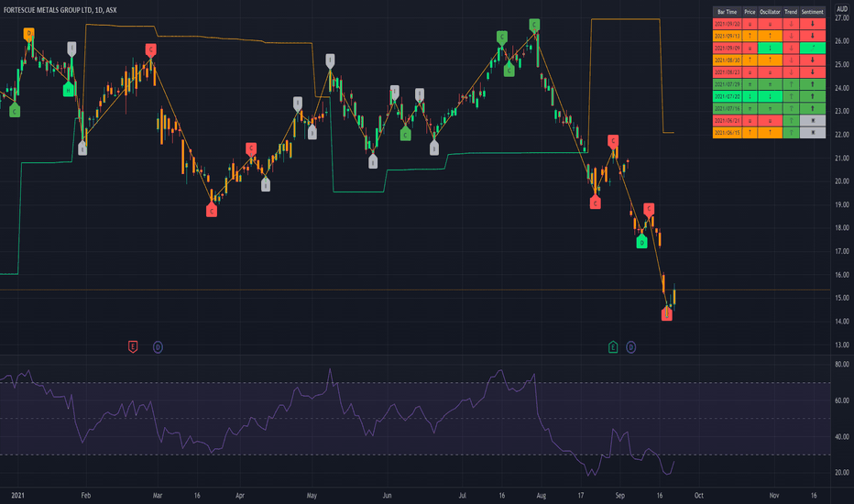Click the grey Sentiment cell in 2021/06/21 row
The image size is (854, 504).
812,120
